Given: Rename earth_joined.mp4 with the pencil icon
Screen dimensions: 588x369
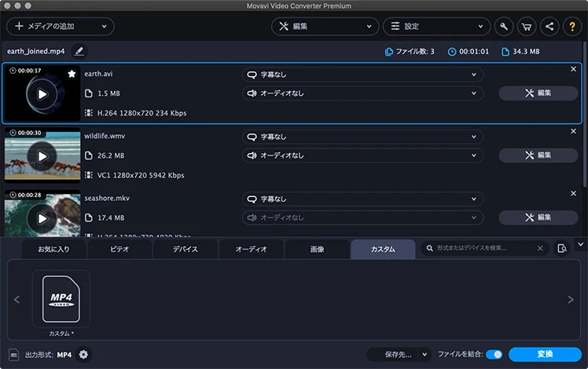Looking at the screenshot, I should click(79, 51).
